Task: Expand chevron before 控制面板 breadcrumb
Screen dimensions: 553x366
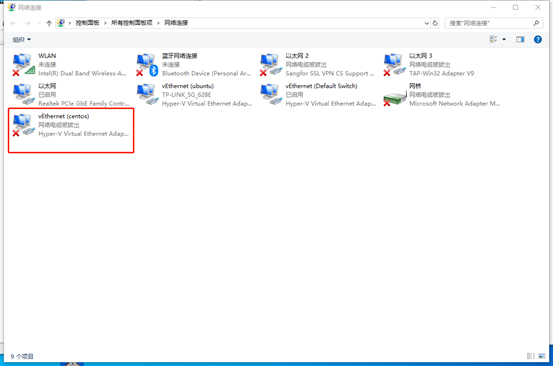Action: point(70,23)
